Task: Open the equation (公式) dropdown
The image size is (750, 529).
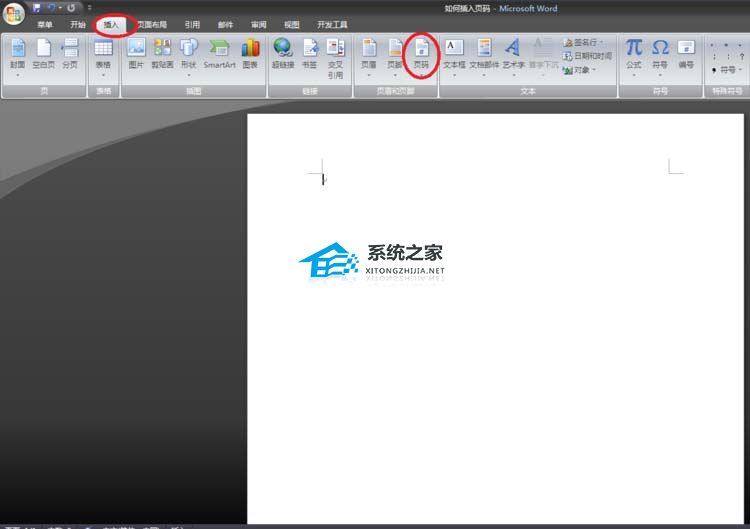Action: [x=634, y=55]
